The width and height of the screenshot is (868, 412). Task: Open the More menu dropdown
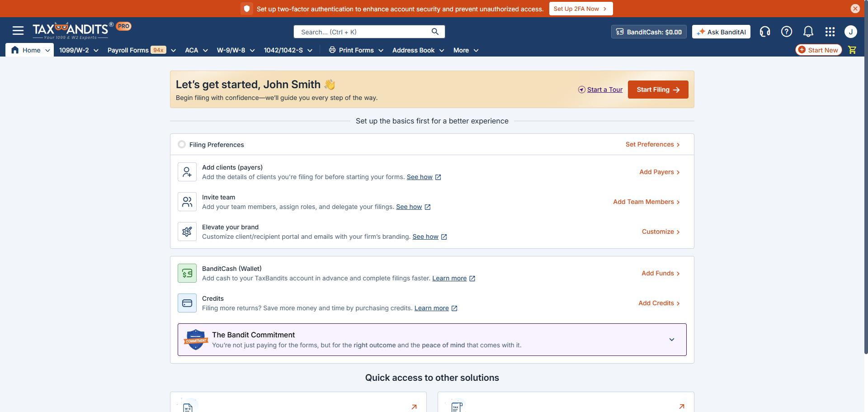(466, 50)
